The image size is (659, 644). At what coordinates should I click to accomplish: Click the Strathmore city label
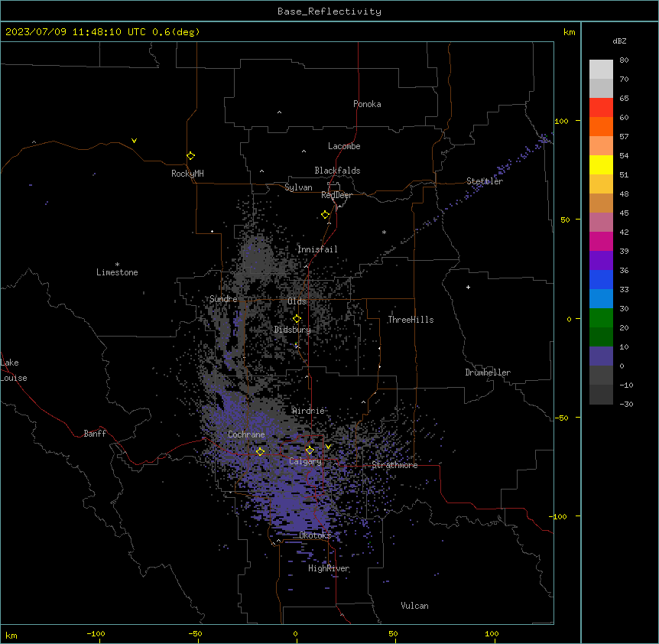394,465
